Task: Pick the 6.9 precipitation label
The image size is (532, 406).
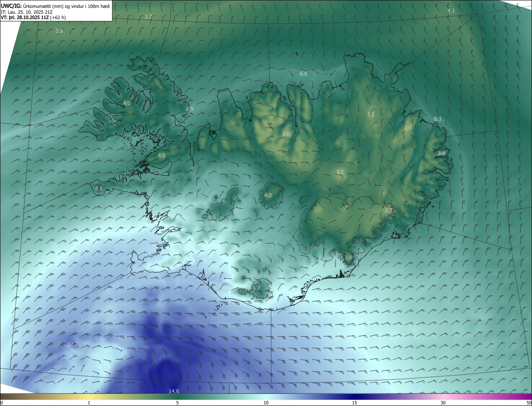Action: pyautogui.click(x=190, y=109)
